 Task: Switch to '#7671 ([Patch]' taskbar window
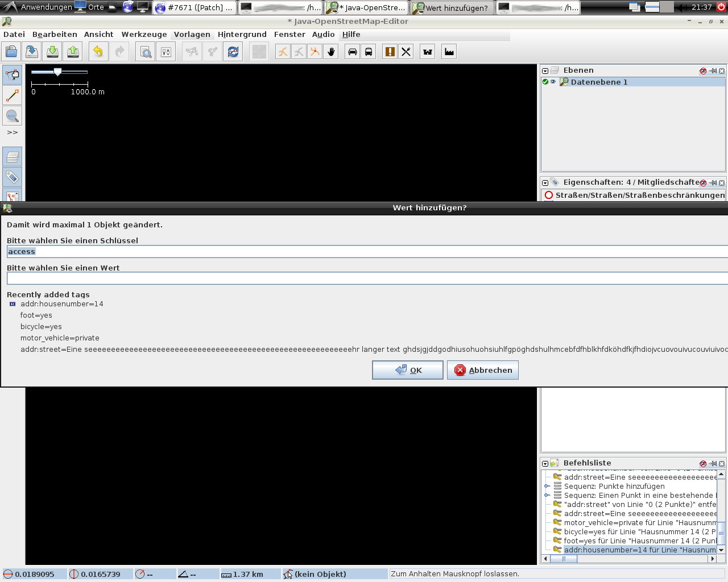pos(195,7)
